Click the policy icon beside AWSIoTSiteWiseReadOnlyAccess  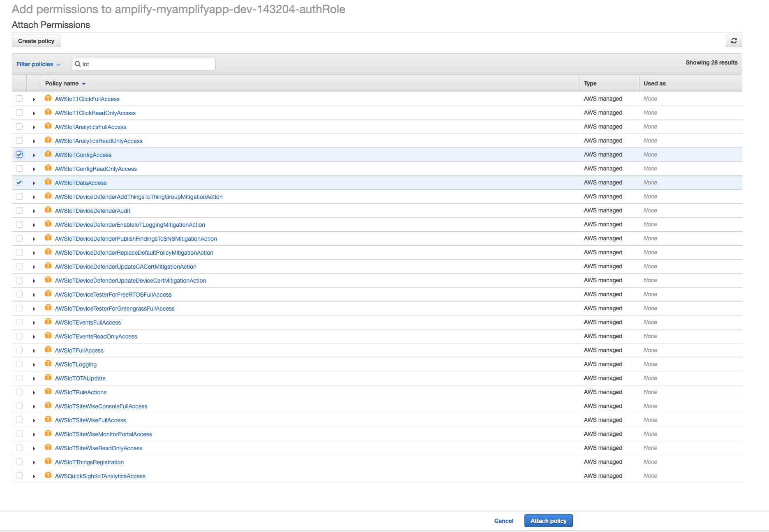[x=48, y=447]
